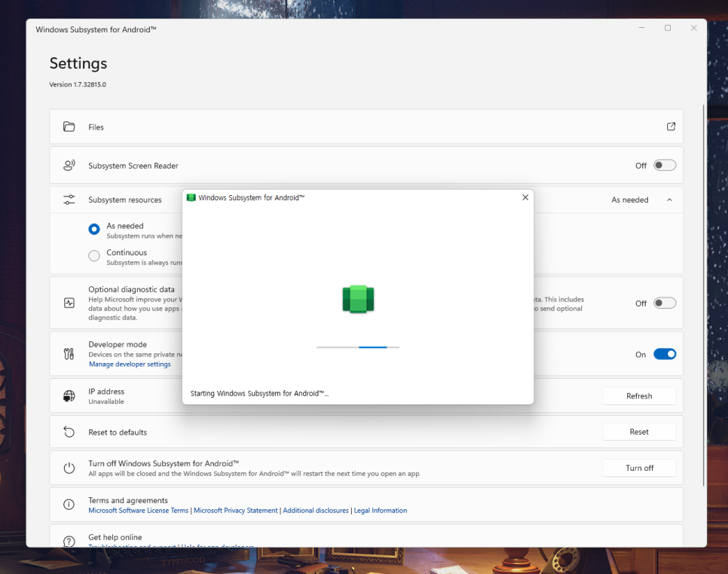Click the Developer mode tools icon
728x574 pixels.
[x=69, y=354]
